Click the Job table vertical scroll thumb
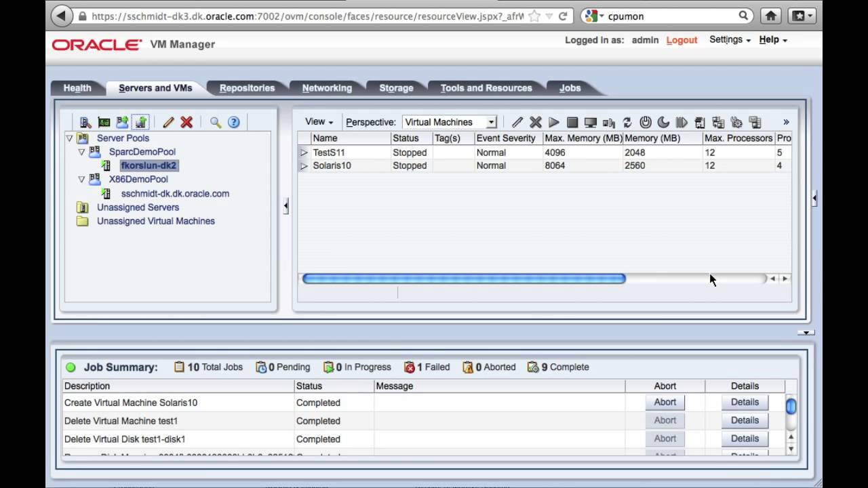The width and height of the screenshot is (868, 488). 791,406
